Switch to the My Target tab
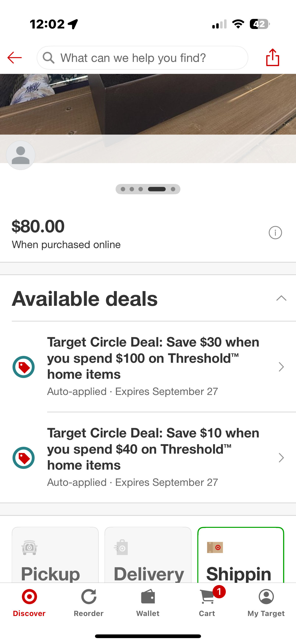 266,602
